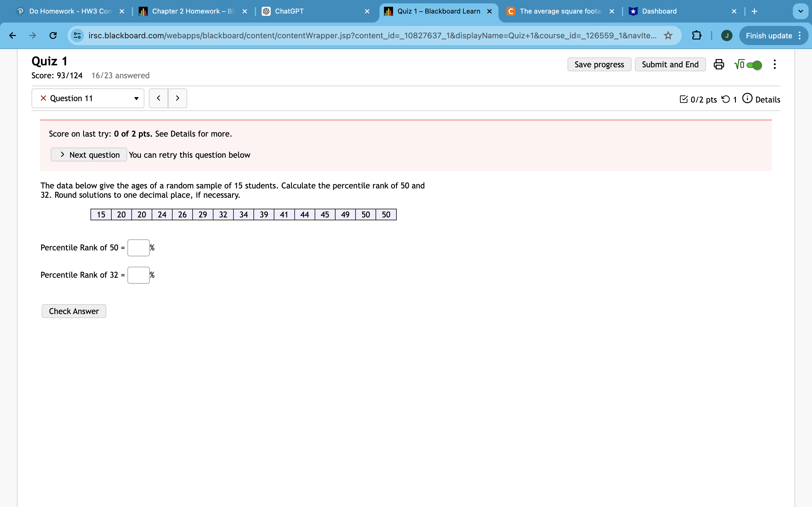This screenshot has height=507, width=812.
Task: Reload the Blackboard page
Action: [53, 35]
